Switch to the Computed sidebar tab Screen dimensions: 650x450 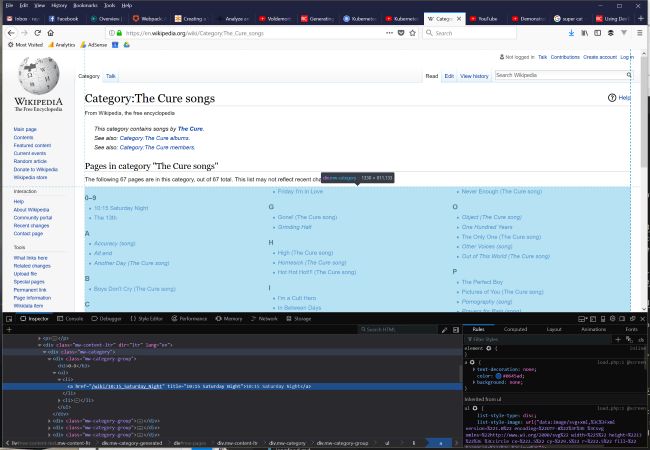[515, 329]
